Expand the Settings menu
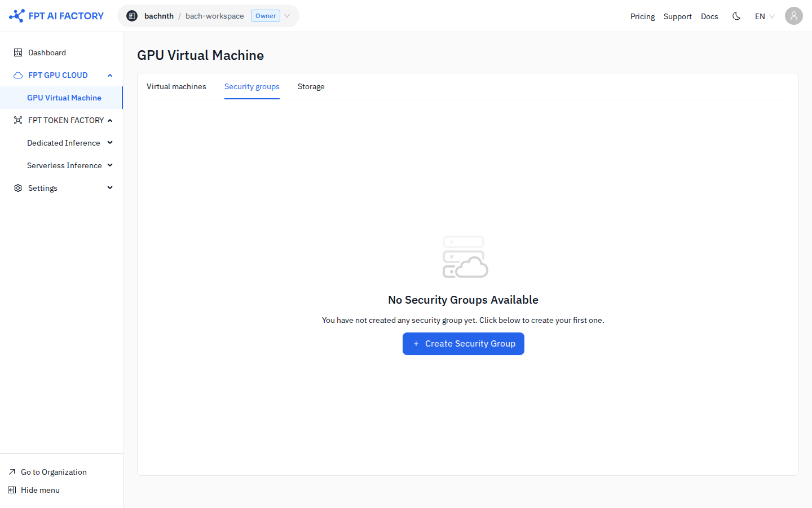The image size is (812, 508). 110,188
